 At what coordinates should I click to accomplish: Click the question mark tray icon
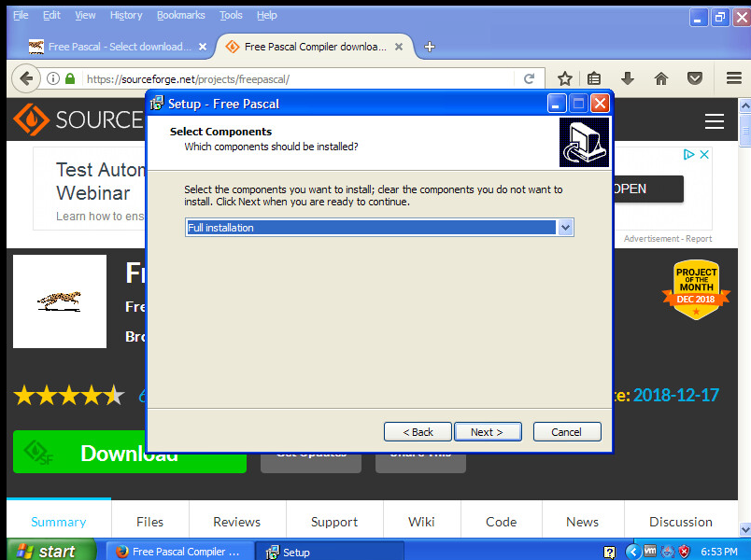pos(609,553)
